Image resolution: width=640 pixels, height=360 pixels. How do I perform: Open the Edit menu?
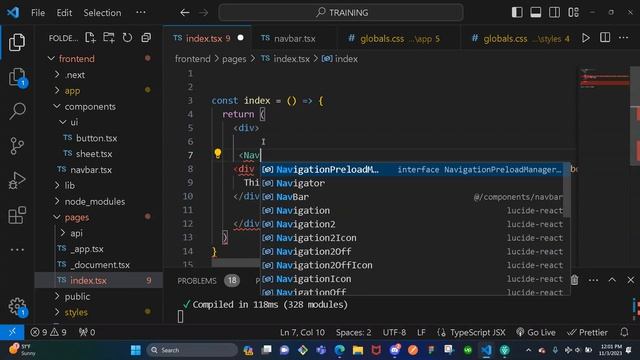64,13
